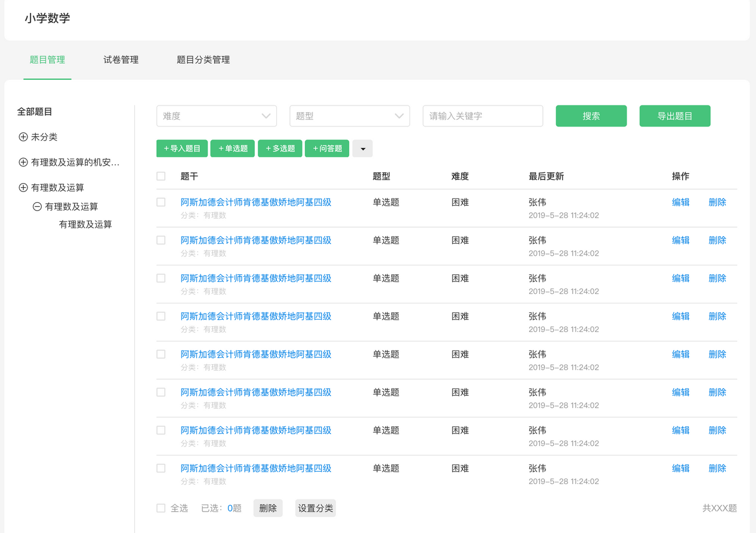Screen dimensions: 756x533
Task: Open the 难度 dropdown filter
Action: pos(217,116)
